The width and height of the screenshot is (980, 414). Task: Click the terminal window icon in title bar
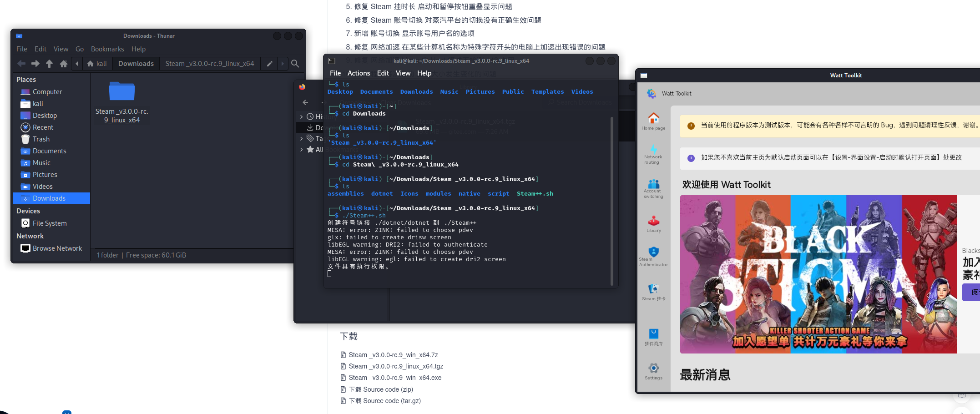click(332, 61)
